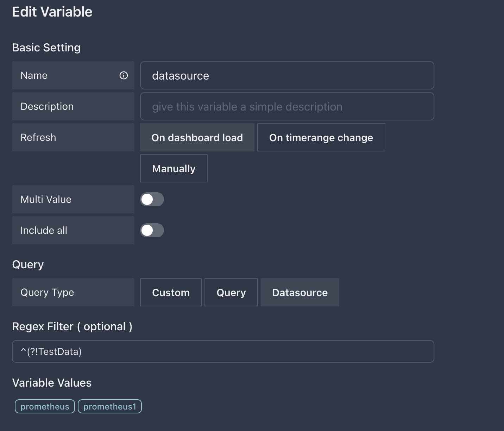Select the Query query type button
This screenshot has width=504, height=431.
(231, 292)
